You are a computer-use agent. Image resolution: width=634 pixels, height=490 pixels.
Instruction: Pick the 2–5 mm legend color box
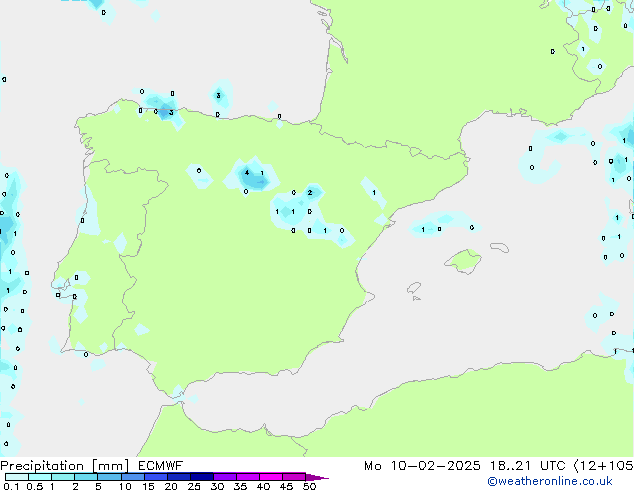click(86, 477)
